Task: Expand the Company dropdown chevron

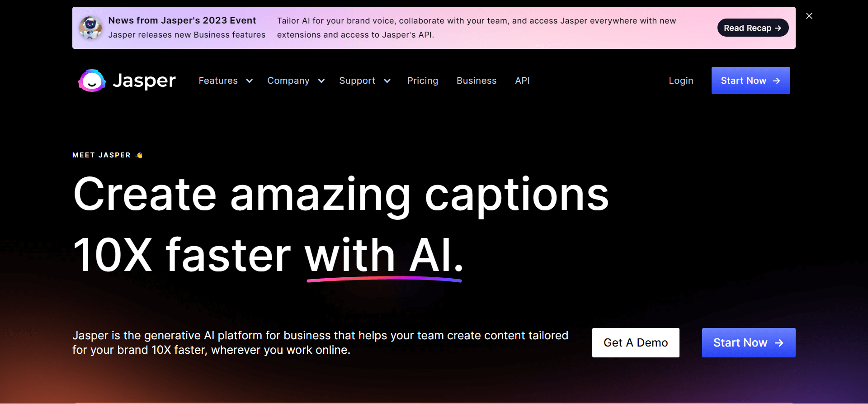Action: (321, 81)
